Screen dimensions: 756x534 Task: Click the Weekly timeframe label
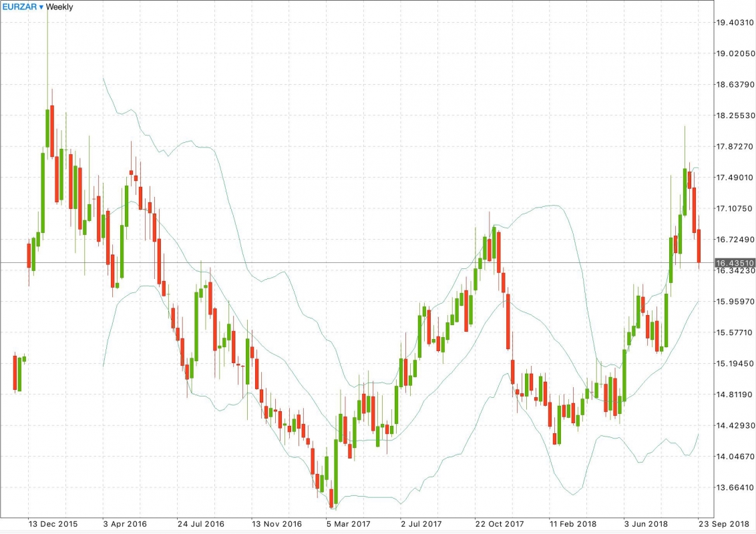(x=59, y=7)
